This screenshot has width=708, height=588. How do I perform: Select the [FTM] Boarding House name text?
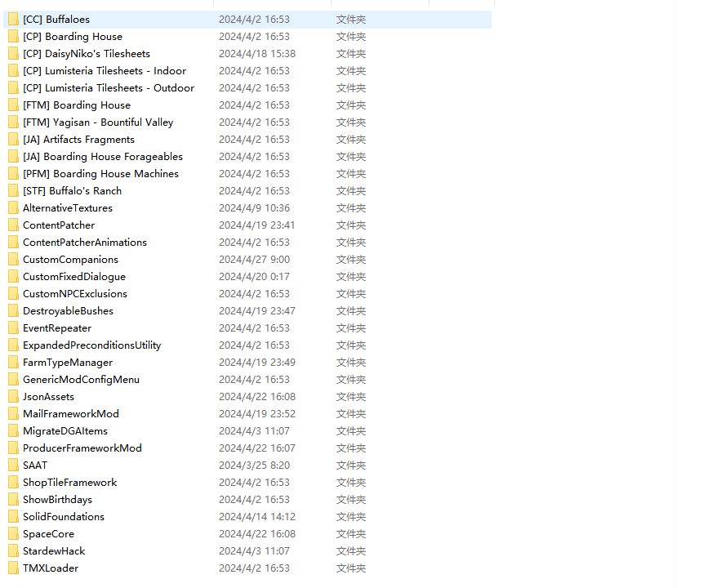coord(77,105)
